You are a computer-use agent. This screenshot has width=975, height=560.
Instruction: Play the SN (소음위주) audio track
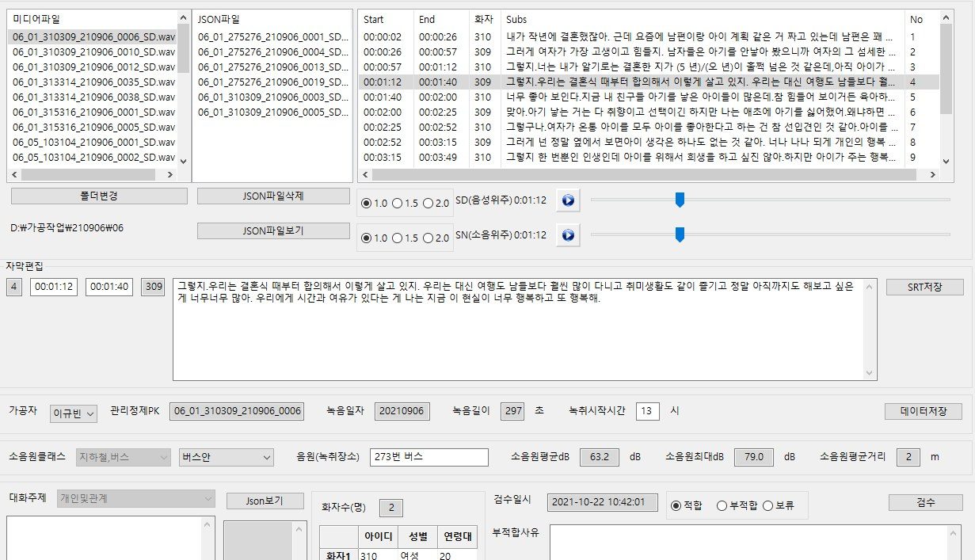pyautogui.click(x=568, y=235)
